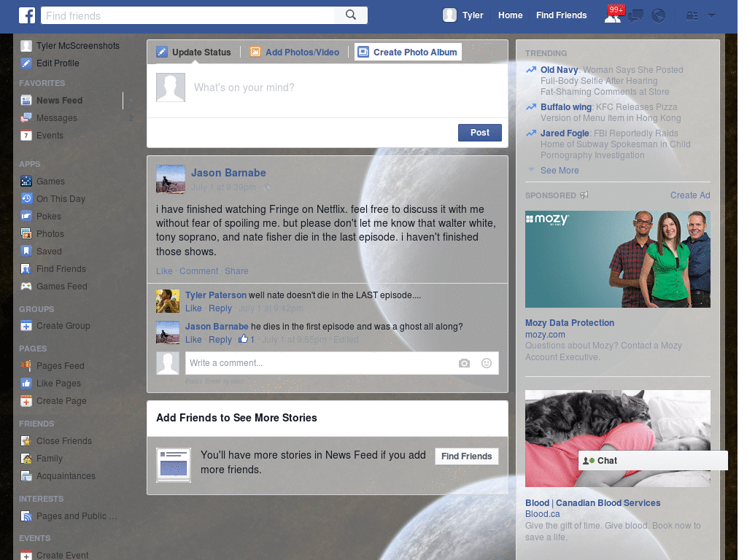
Task: Click the Create Page plus icon
Action: [x=26, y=401]
